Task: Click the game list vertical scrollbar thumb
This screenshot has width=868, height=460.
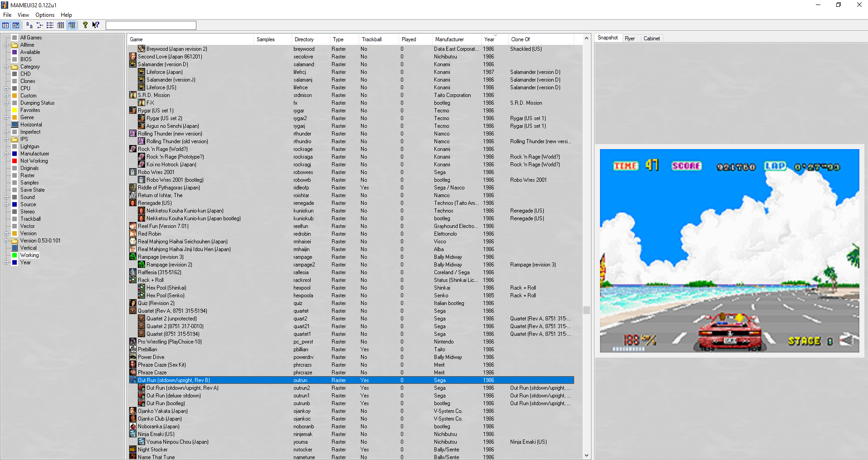Action: [x=586, y=310]
